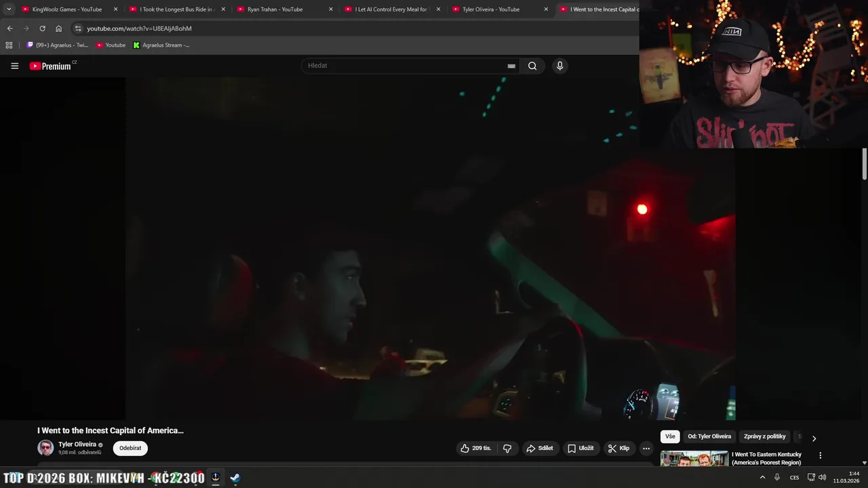This screenshot has width=868, height=488.
Task: Switch to Tyler Oliveira YouTube tab
Action: (x=491, y=9)
